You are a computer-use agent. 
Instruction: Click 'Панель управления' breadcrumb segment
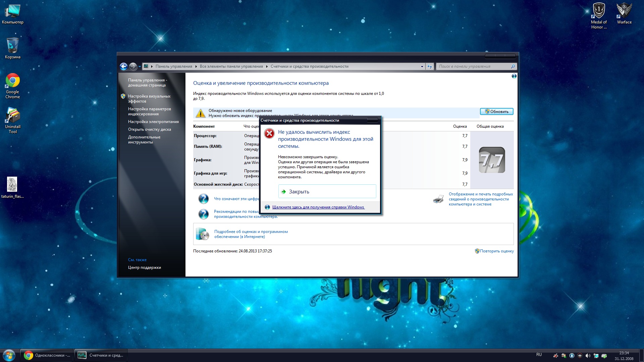174,66
